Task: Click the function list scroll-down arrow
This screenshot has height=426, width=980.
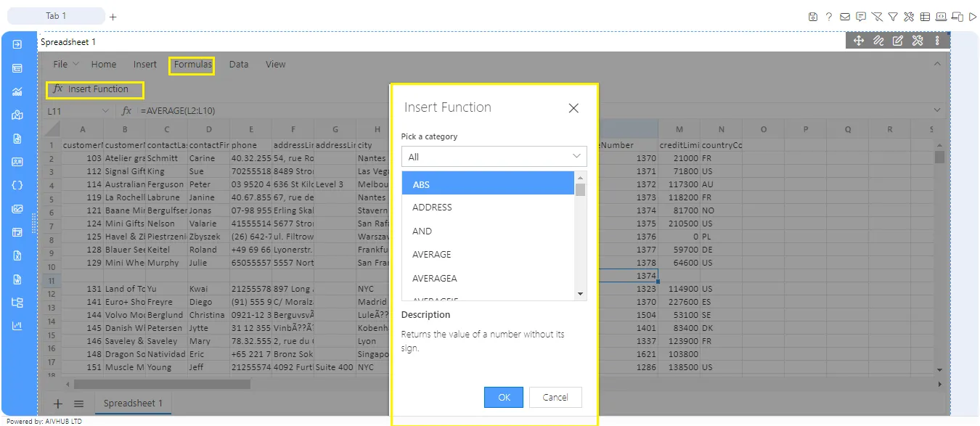Action: click(580, 294)
